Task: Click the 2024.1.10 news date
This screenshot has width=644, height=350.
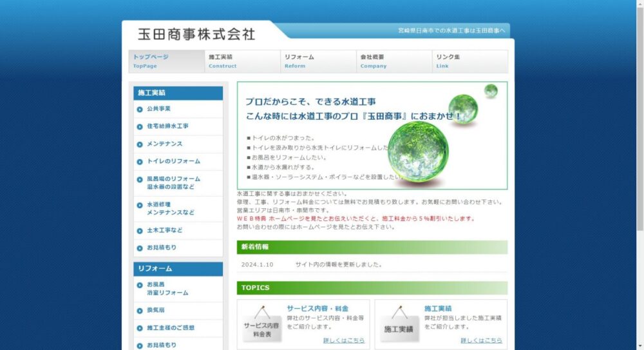Action: tap(257, 264)
